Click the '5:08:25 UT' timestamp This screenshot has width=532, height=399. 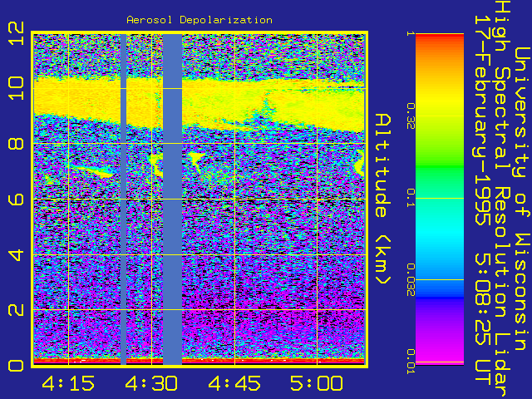[x=483, y=319]
